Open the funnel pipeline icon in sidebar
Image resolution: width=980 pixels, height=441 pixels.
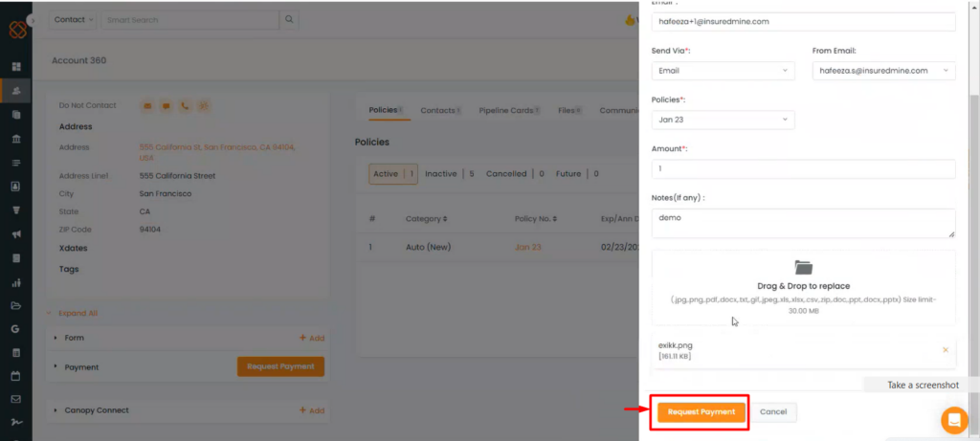pyautogui.click(x=16, y=210)
